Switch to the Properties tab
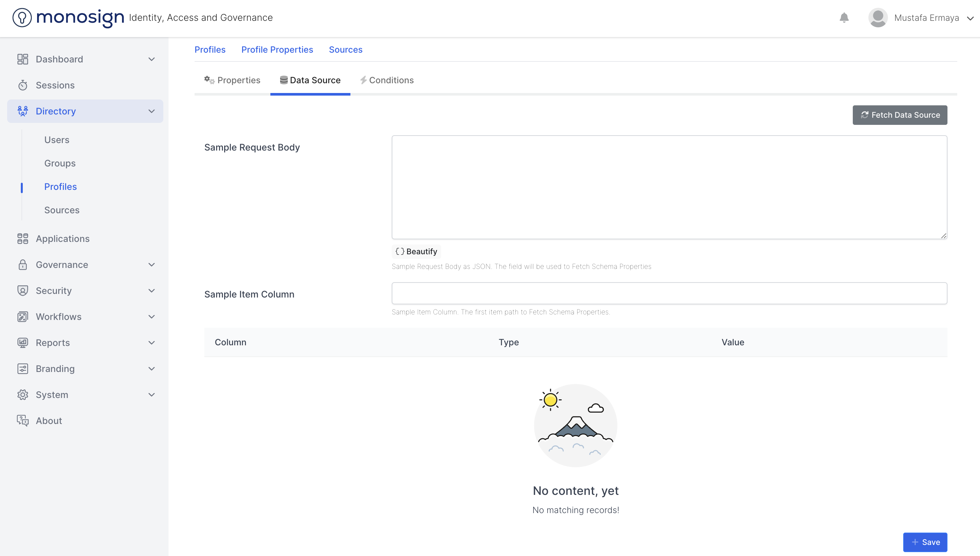Viewport: 980px width, 556px height. point(232,80)
